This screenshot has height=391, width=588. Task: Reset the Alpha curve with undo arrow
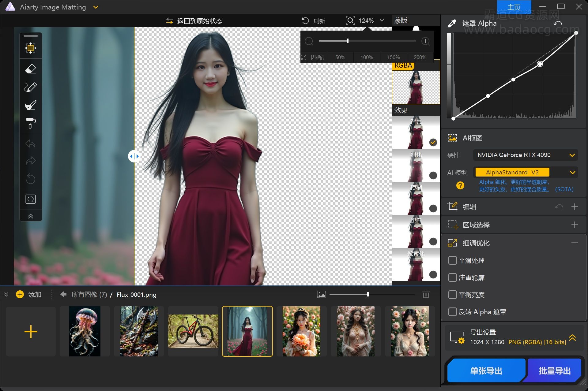(558, 23)
